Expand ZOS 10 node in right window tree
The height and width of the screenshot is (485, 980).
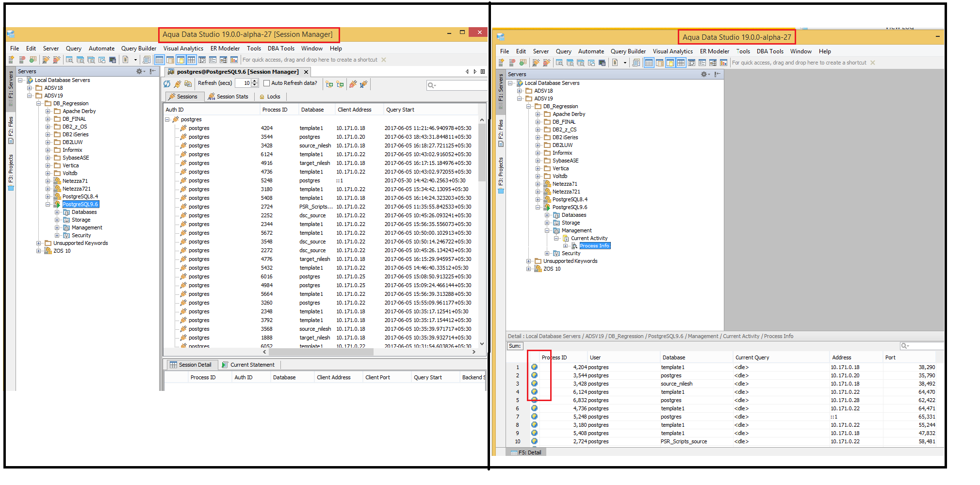[x=528, y=269]
